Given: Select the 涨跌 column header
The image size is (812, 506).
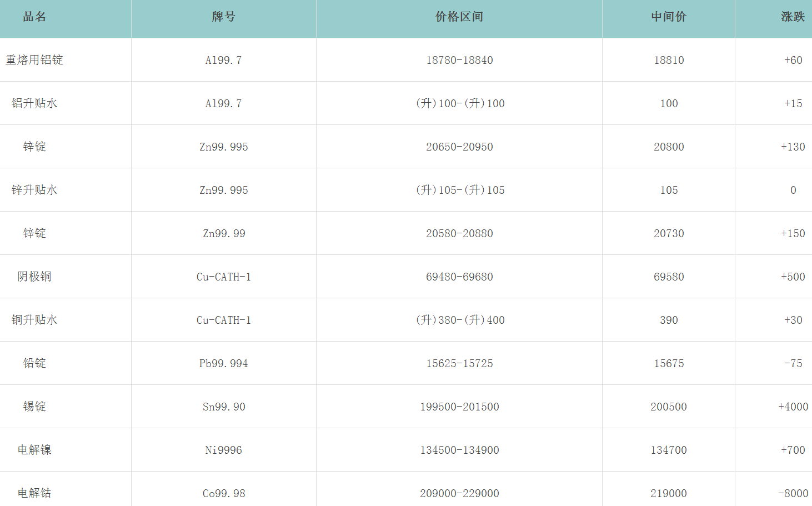Looking at the screenshot, I should click(793, 17).
